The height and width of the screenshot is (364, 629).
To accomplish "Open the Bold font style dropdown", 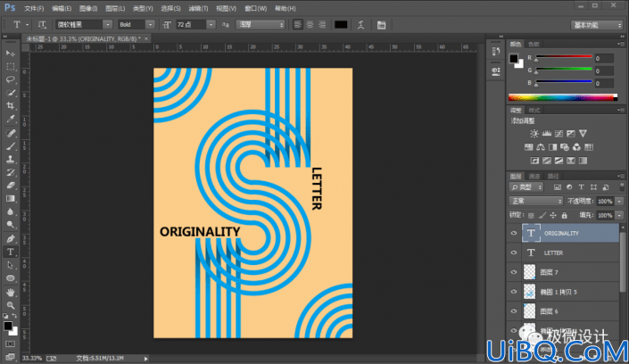I will [150, 25].
